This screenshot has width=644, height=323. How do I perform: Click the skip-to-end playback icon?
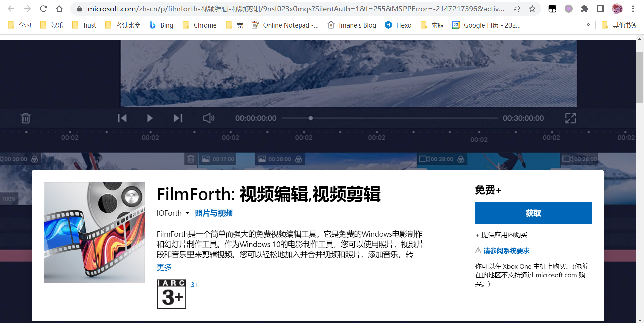[178, 118]
